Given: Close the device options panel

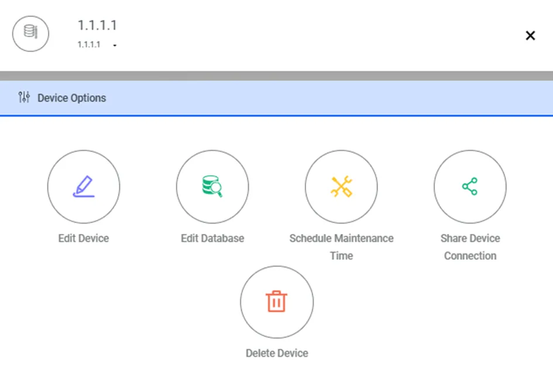Looking at the screenshot, I should click(530, 35).
